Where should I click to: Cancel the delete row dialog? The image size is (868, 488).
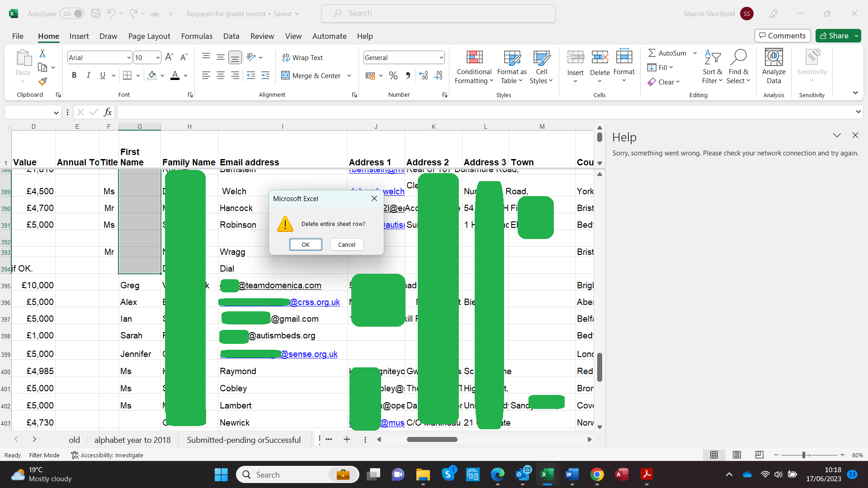coord(347,244)
